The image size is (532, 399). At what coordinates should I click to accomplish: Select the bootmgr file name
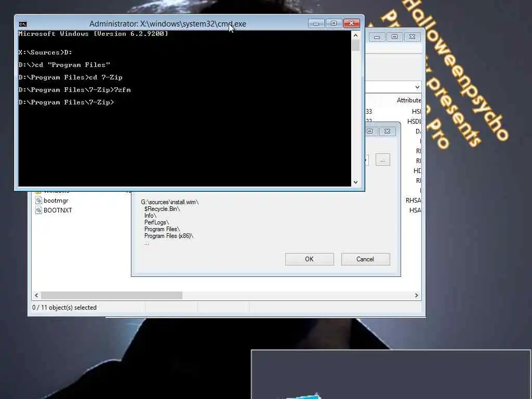[56, 201]
